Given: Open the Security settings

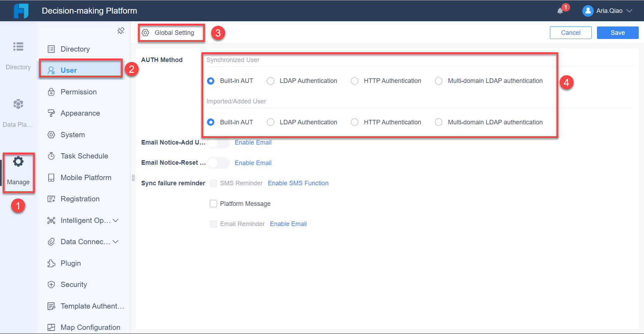Looking at the screenshot, I should 73,285.
